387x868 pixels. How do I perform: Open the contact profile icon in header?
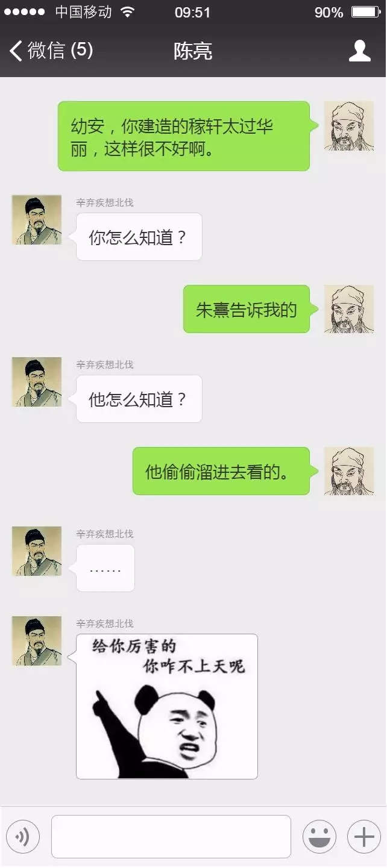[359, 51]
